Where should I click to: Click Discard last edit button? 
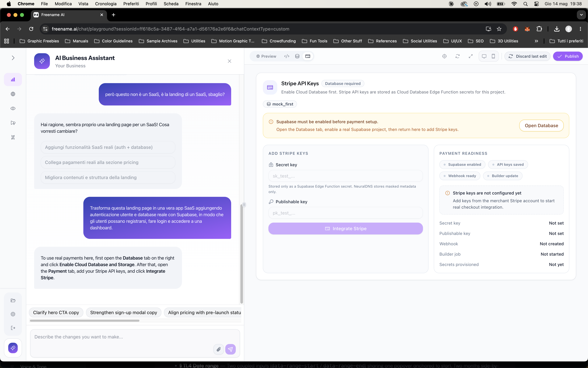[527, 56]
